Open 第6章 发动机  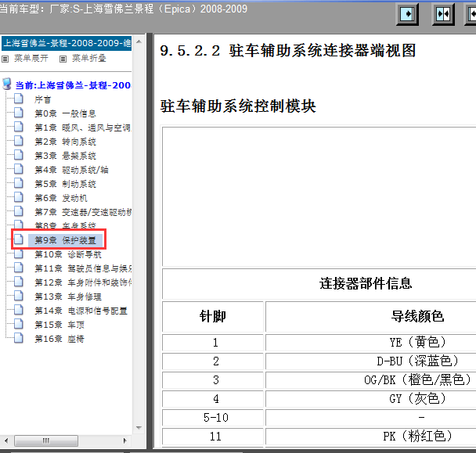[x=61, y=198]
